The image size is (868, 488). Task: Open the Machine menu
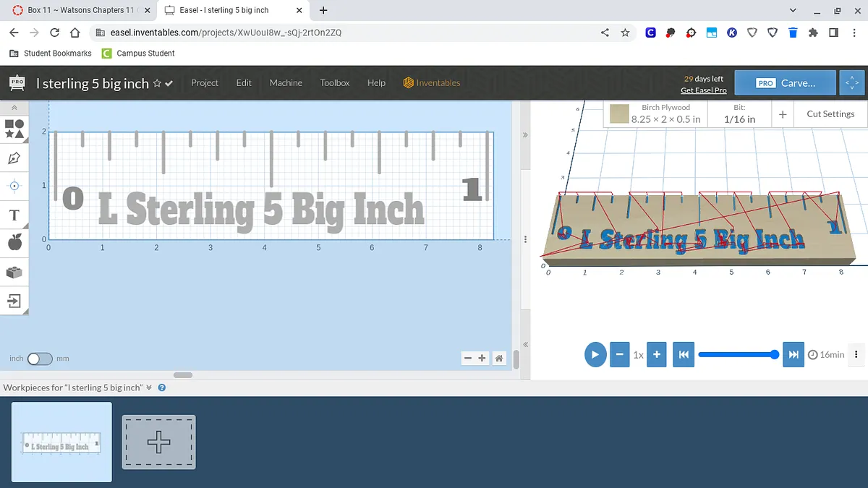[x=286, y=83]
